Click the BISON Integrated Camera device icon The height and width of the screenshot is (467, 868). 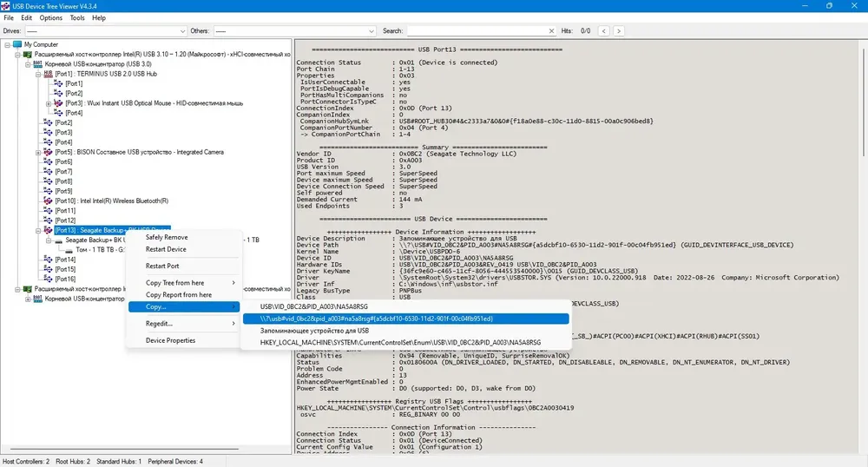click(x=48, y=152)
